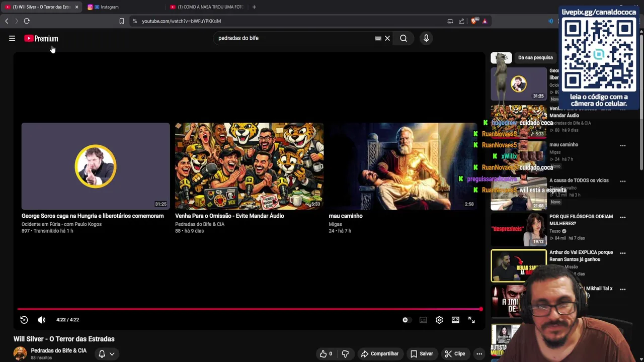Image resolution: width=644 pixels, height=362 pixels.
Task: Play the 'Venha Para o Omissão' endscreen thumbnail
Action: click(x=249, y=166)
